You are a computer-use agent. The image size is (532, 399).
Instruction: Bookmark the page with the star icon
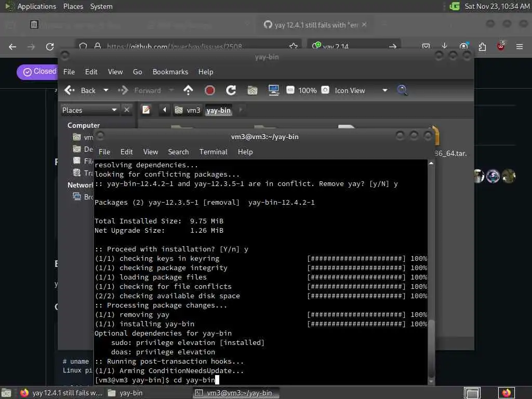(x=294, y=46)
